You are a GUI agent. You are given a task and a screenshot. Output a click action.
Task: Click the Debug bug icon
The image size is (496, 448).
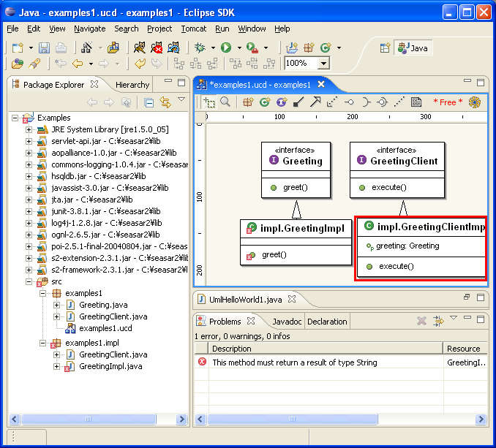pyautogui.click(x=200, y=48)
